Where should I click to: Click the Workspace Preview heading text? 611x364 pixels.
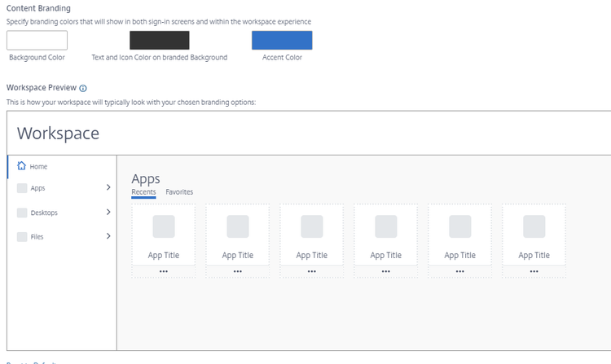(x=42, y=88)
